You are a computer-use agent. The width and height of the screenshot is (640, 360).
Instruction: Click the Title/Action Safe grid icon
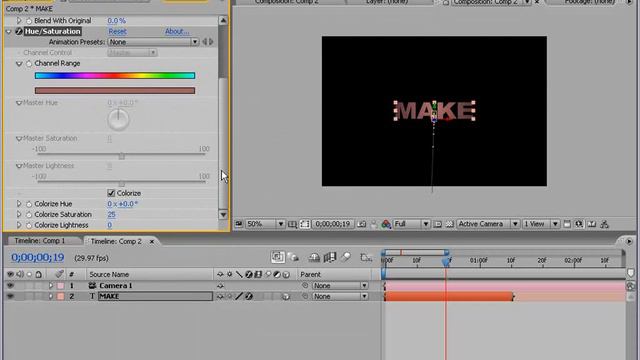292,224
